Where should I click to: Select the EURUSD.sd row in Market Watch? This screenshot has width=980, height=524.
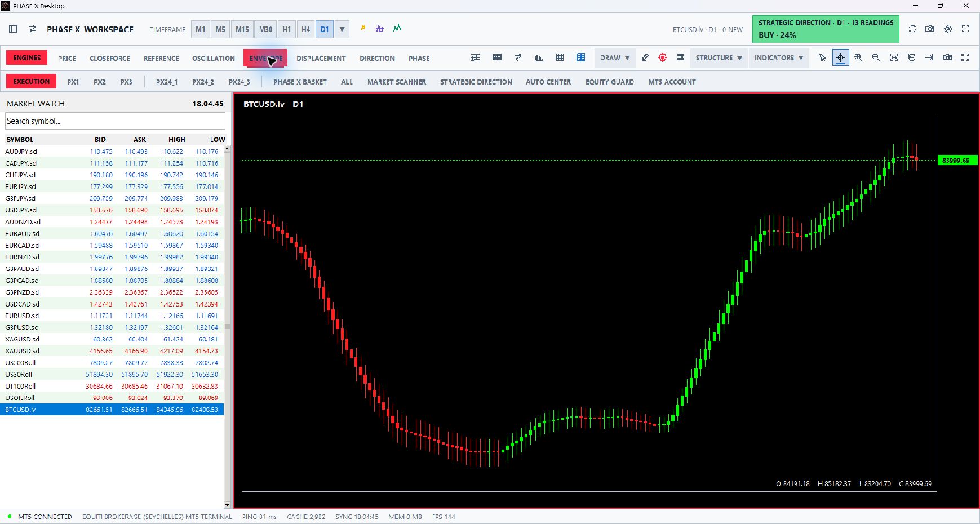(x=112, y=316)
